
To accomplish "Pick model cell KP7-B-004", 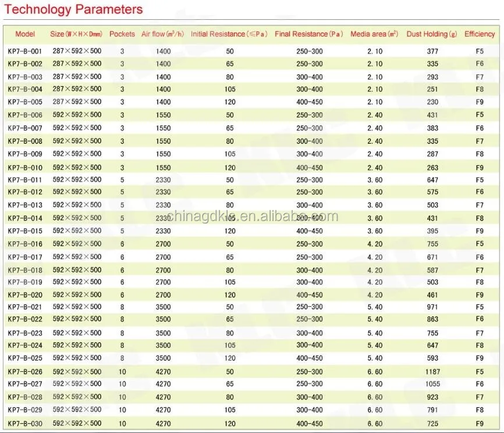I will 25,90.
